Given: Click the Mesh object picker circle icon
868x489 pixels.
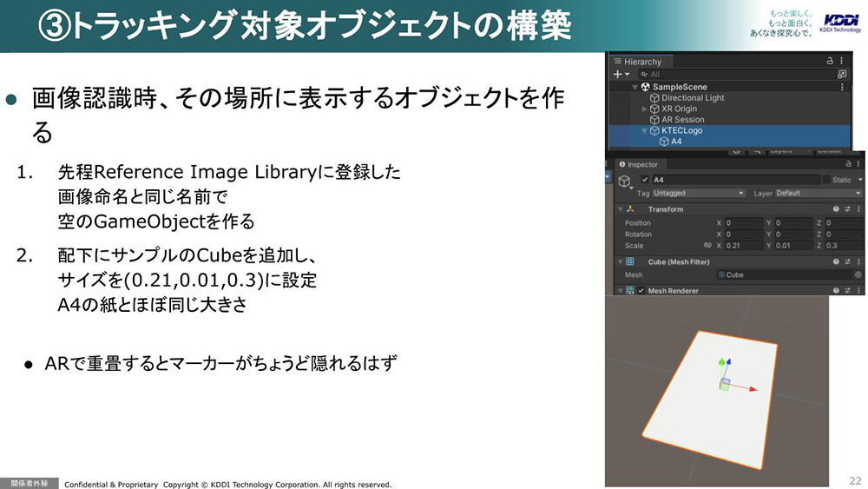Looking at the screenshot, I should pyautogui.click(x=858, y=275).
